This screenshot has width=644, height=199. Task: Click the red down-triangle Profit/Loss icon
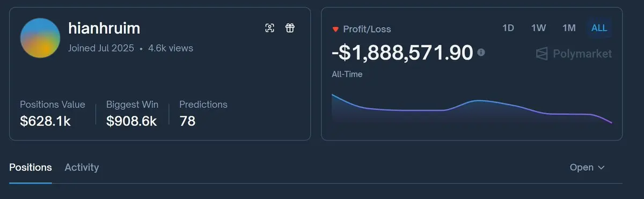click(x=335, y=29)
